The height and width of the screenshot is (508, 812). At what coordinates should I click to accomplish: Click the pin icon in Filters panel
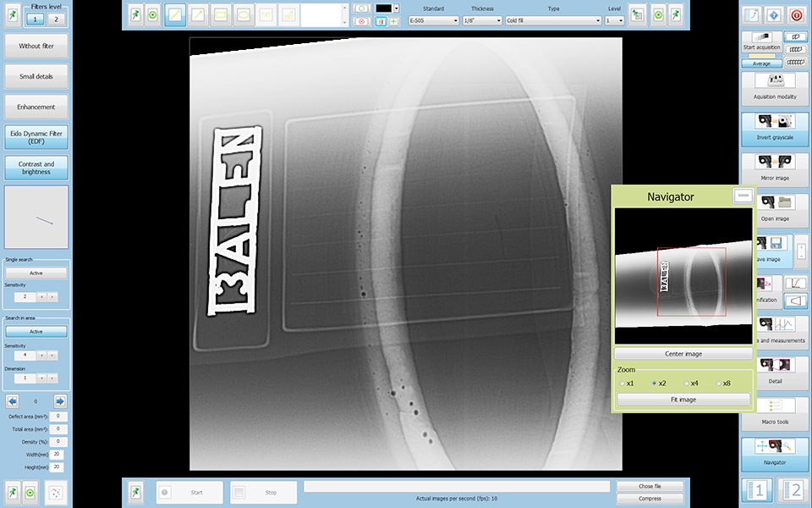click(13, 16)
